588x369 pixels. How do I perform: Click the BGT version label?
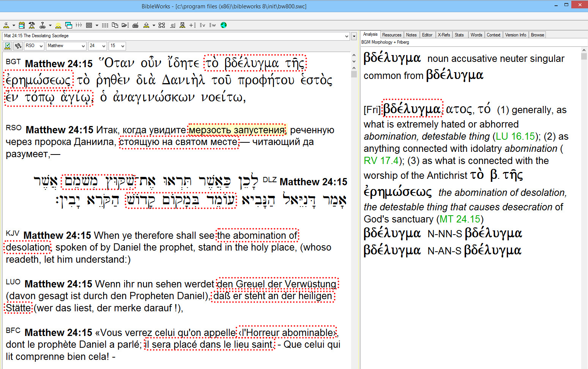[x=13, y=61]
